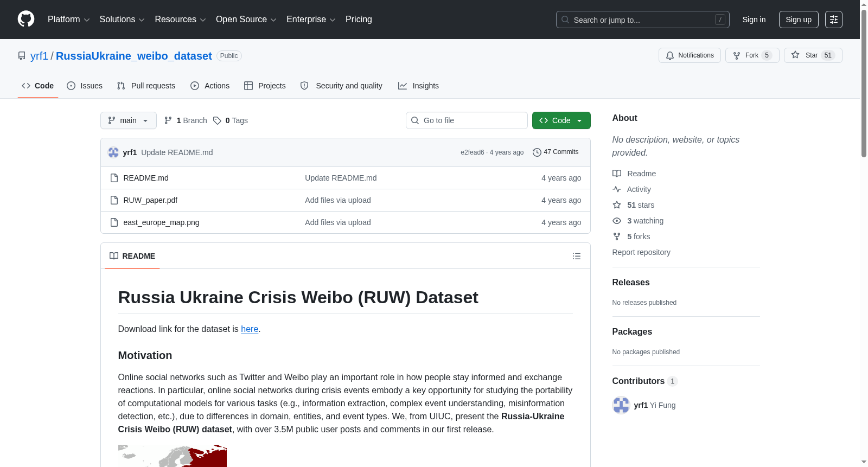Switch to the Code tab

pyautogui.click(x=38, y=86)
